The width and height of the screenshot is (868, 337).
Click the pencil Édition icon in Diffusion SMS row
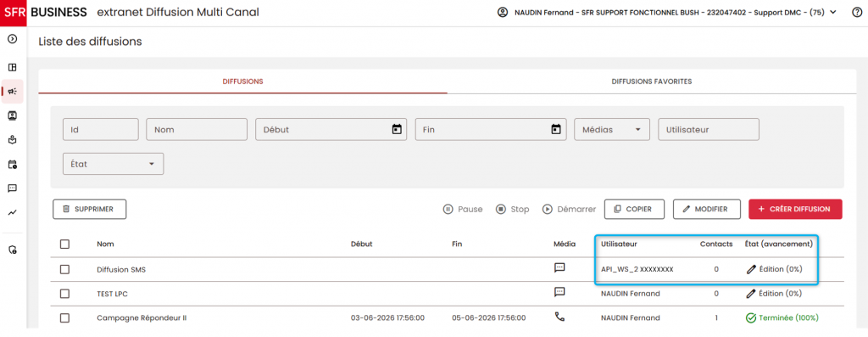(x=751, y=269)
